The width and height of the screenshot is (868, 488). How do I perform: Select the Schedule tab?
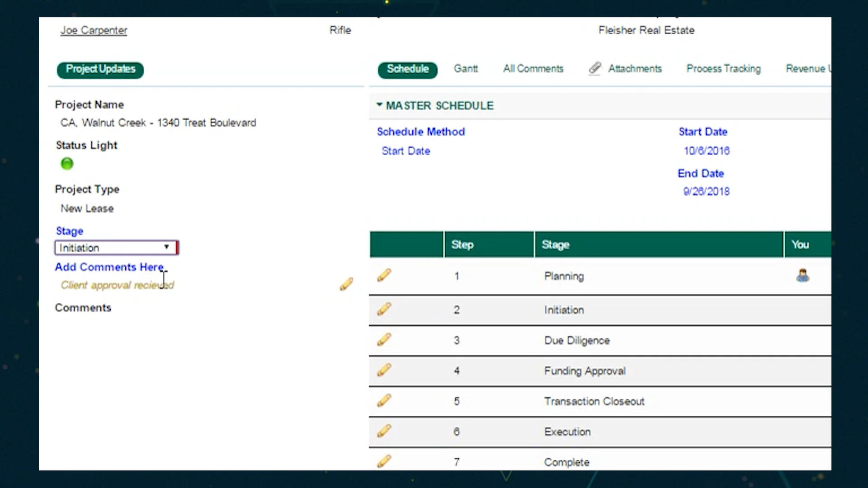pyautogui.click(x=408, y=69)
